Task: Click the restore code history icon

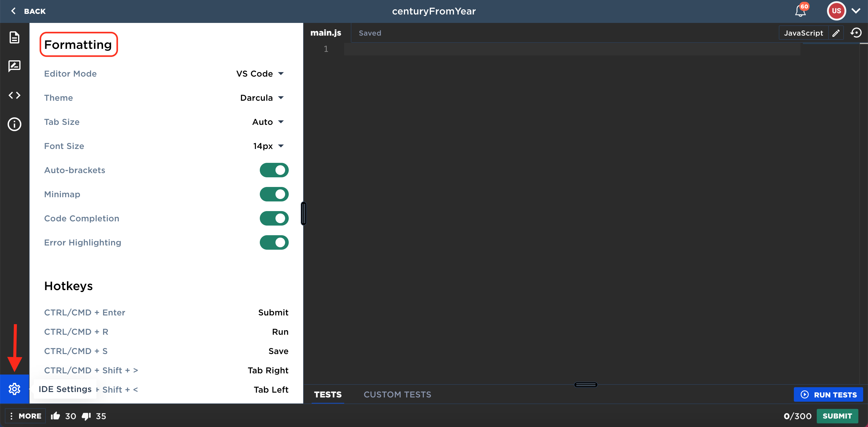Action: pos(856,33)
